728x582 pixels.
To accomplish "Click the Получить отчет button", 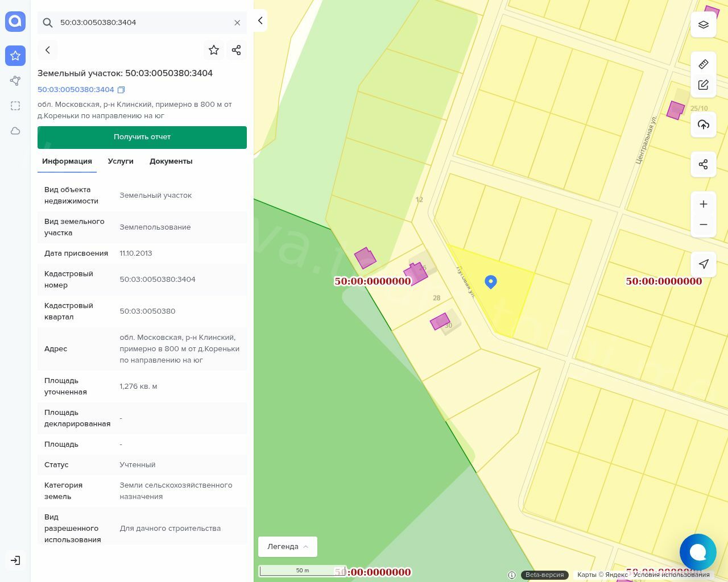I will pyautogui.click(x=142, y=137).
